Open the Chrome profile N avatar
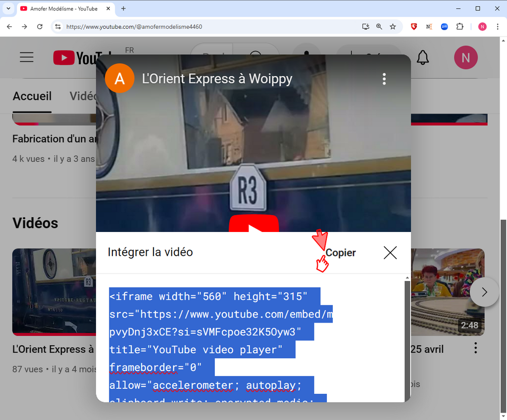Screen dimensions: 507x420 click(482, 27)
